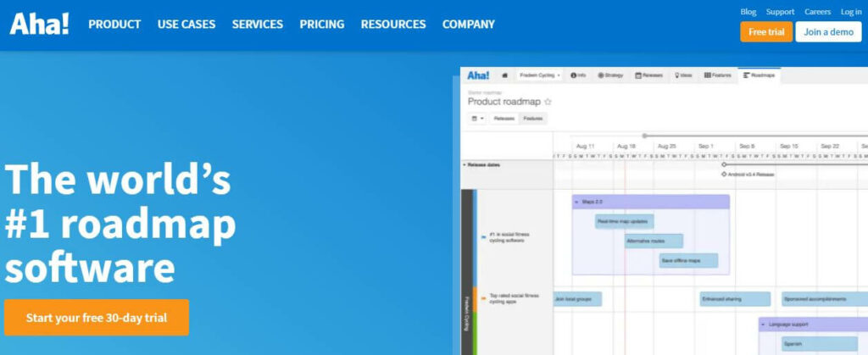Image resolution: width=868 pixels, height=355 pixels.
Task: Visit the Blog link
Action: pos(748,12)
